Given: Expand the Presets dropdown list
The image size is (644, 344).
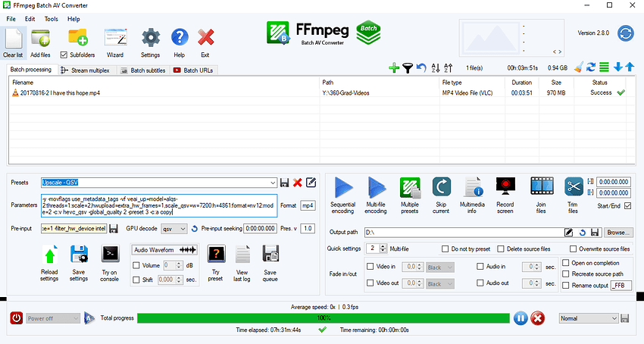Looking at the screenshot, I should (273, 183).
